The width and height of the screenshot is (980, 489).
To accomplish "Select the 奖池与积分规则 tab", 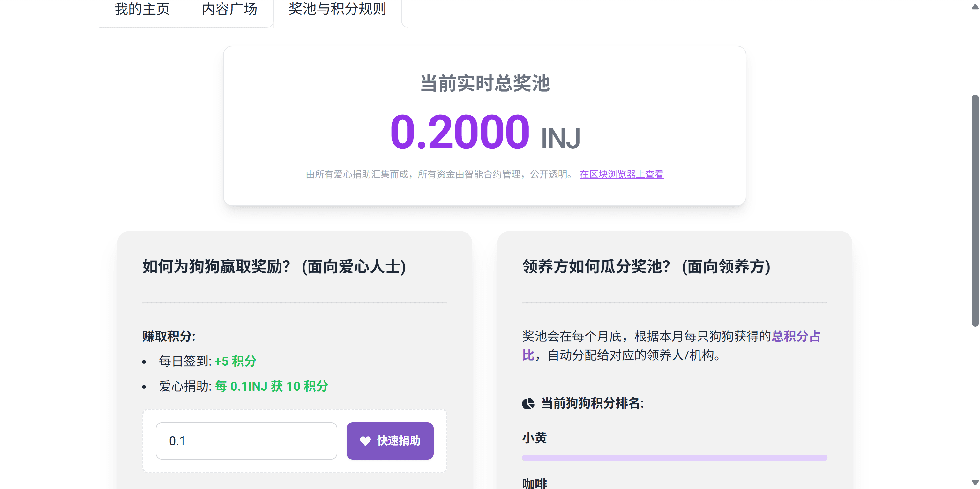I will pos(337,9).
